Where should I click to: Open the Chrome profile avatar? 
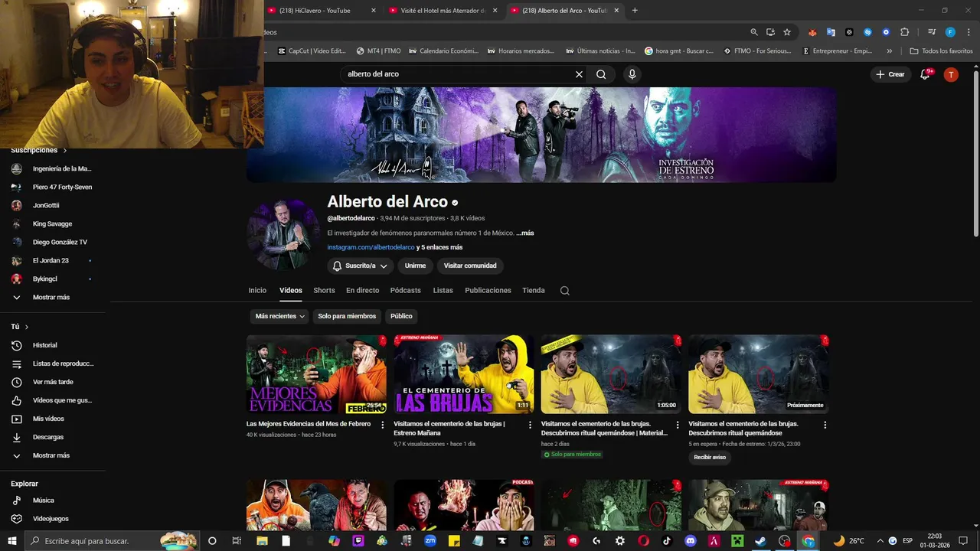click(x=950, y=32)
